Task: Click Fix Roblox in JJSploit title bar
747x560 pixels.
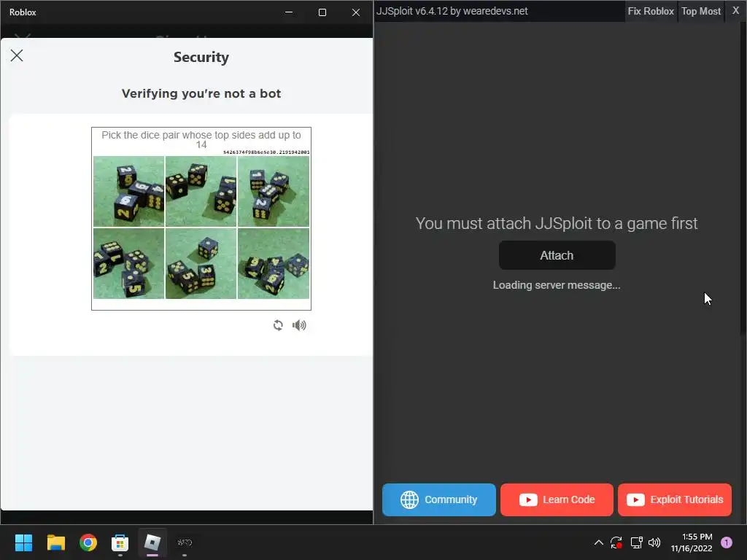Action: click(x=651, y=11)
